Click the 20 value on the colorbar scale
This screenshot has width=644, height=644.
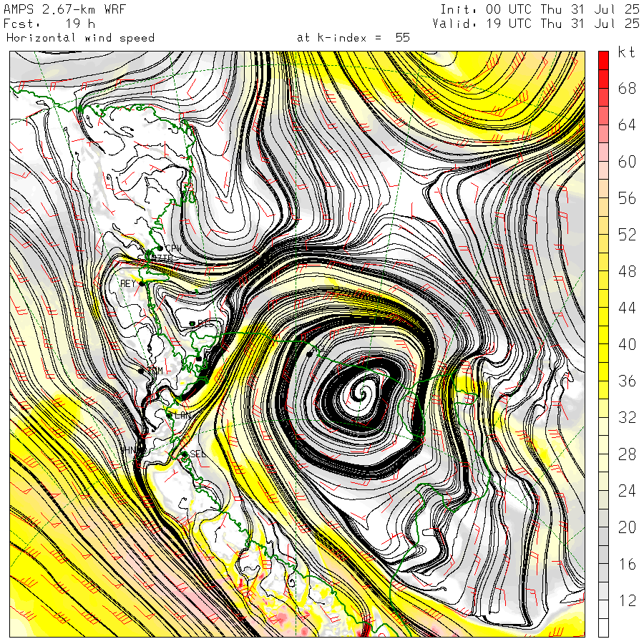click(x=627, y=527)
